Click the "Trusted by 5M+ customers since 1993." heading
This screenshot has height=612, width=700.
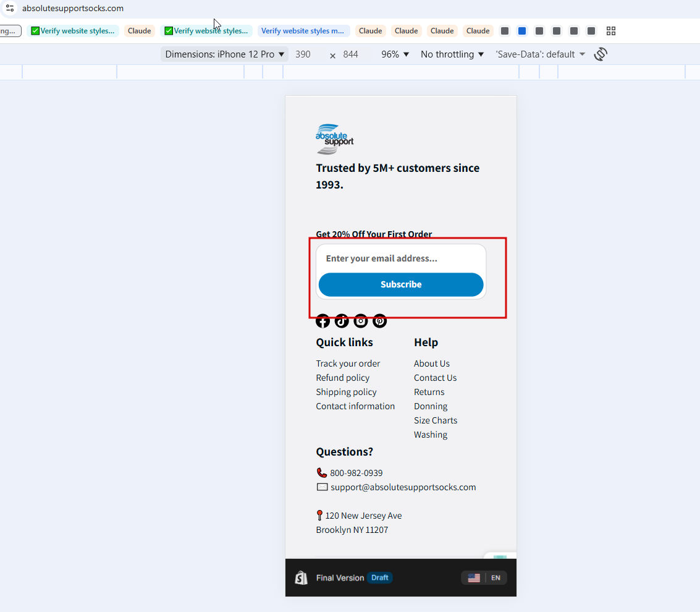tap(397, 176)
